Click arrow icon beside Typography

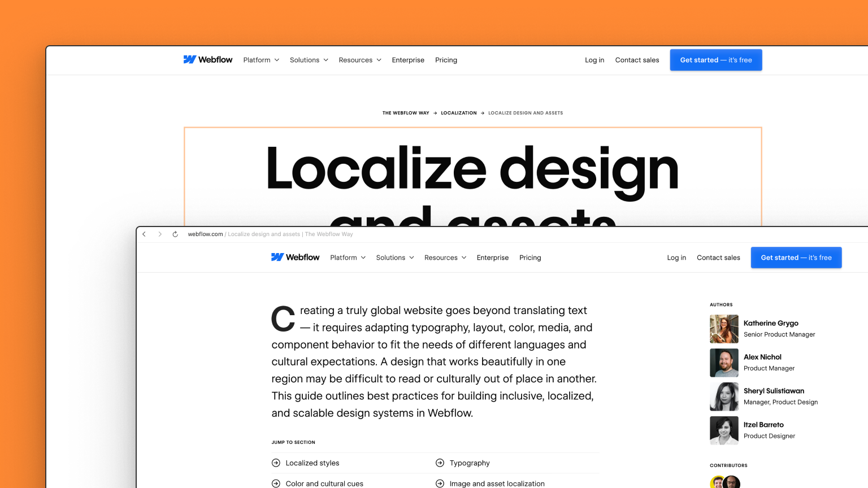pyautogui.click(x=440, y=463)
